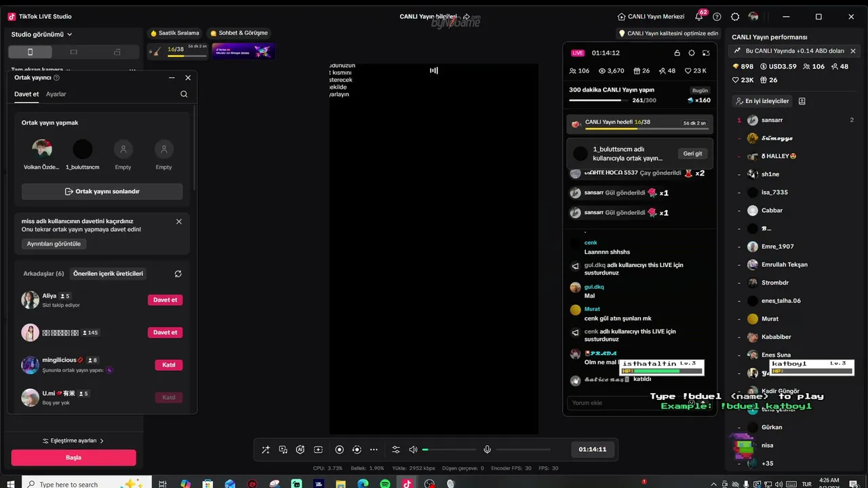868x488 pixels.
Task: Switch to the Ayarlar tab
Action: click(56, 94)
